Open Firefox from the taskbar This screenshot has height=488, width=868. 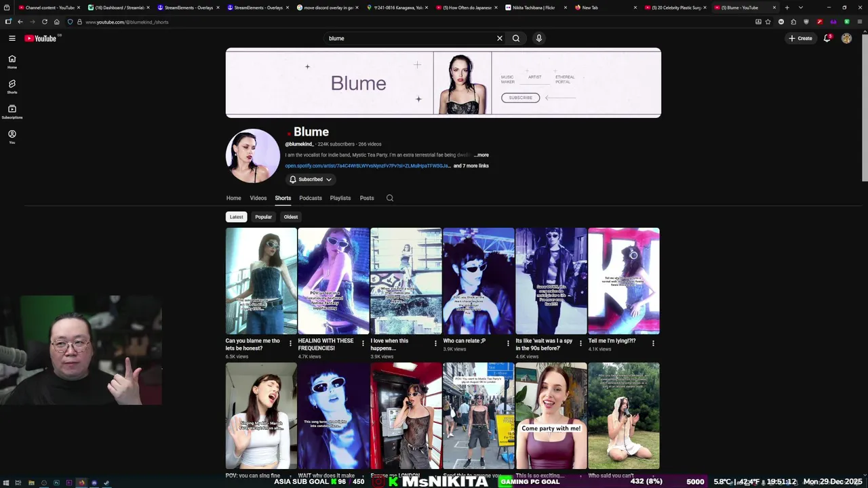[x=81, y=483]
